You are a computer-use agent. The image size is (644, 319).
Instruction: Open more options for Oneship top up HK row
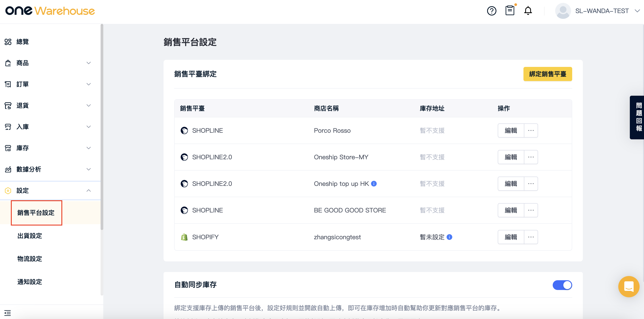pos(531,184)
